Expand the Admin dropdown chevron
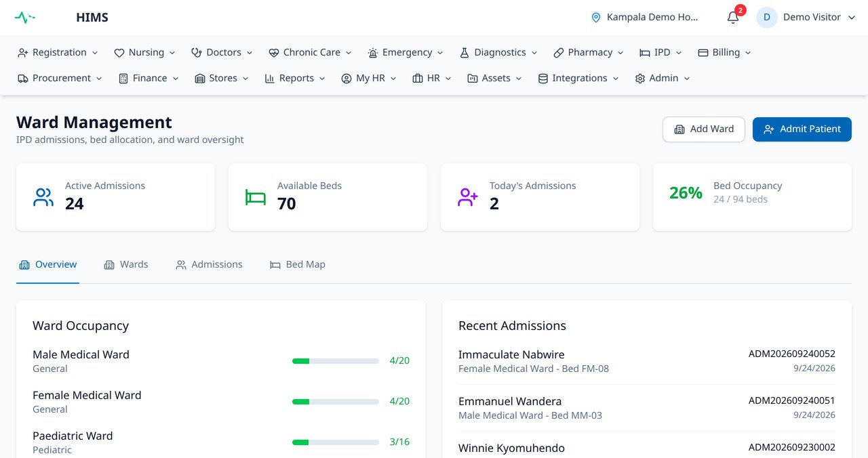The height and width of the screenshot is (458, 868). point(687,79)
